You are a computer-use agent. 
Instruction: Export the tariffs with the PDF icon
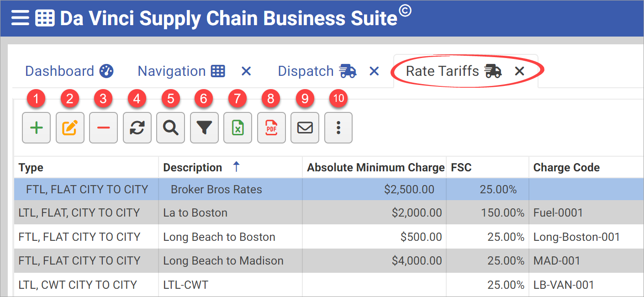(271, 127)
